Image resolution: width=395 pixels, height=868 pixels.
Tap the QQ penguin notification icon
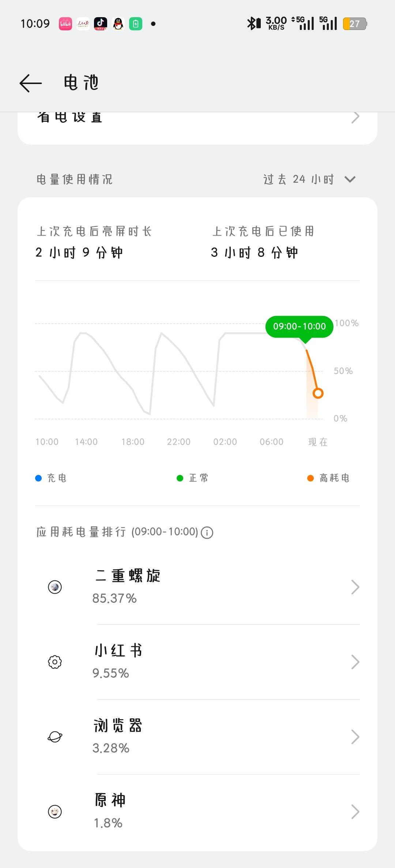(x=118, y=24)
